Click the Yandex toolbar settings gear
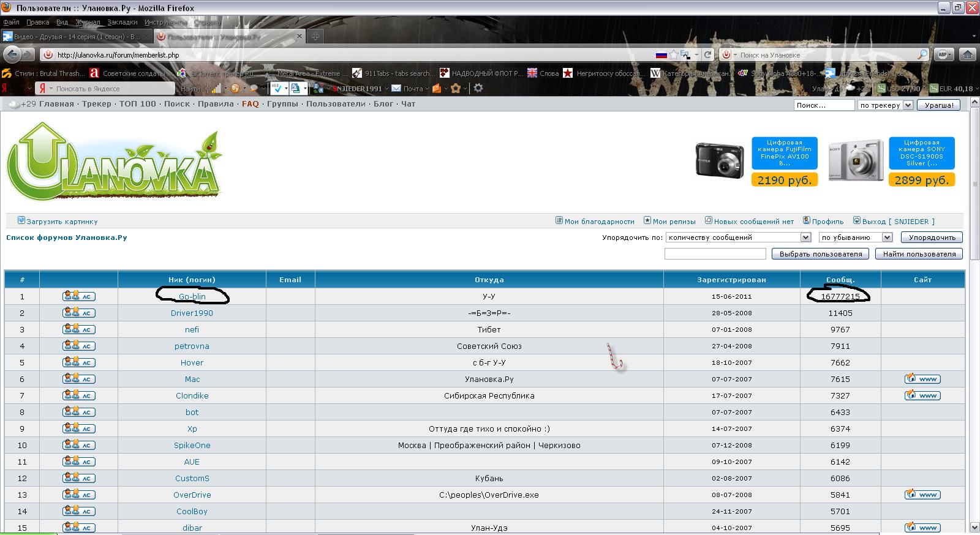This screenshot has width=980, height=535. click(478, 88)
